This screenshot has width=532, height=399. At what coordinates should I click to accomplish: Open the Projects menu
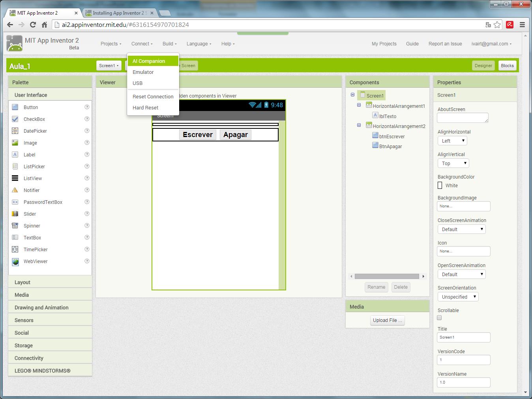pyautogui.click(x=111, y=44)
